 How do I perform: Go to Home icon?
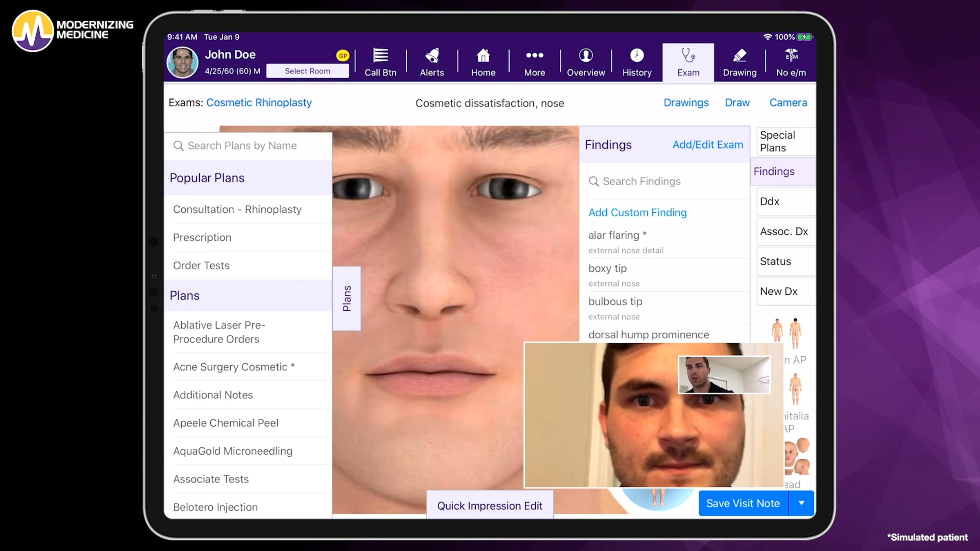tap(483, 56)
